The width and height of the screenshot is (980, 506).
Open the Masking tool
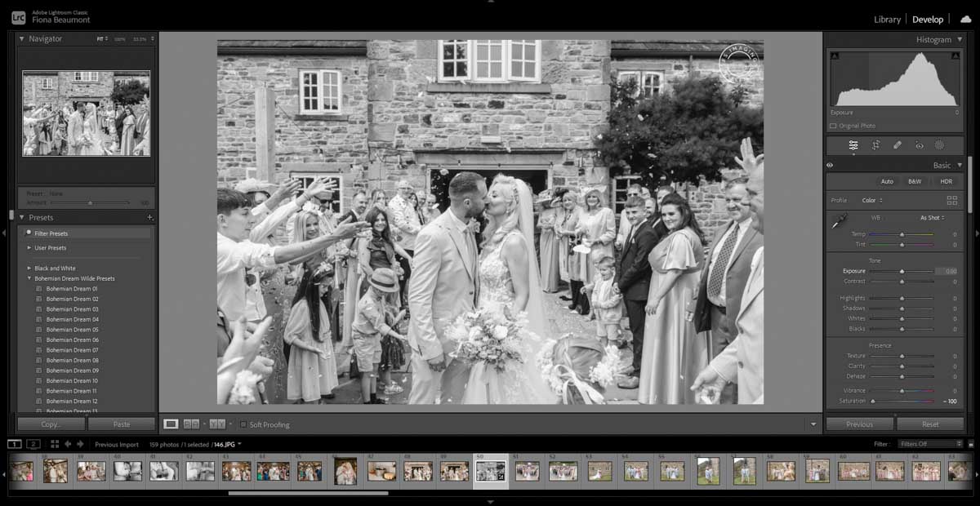point(939,145)
